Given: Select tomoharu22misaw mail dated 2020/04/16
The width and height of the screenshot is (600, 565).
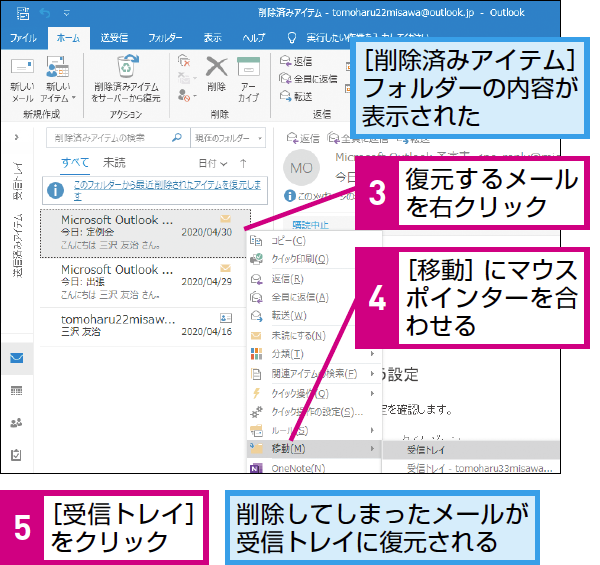Looking at the screenshot, I should coord(143,326).
